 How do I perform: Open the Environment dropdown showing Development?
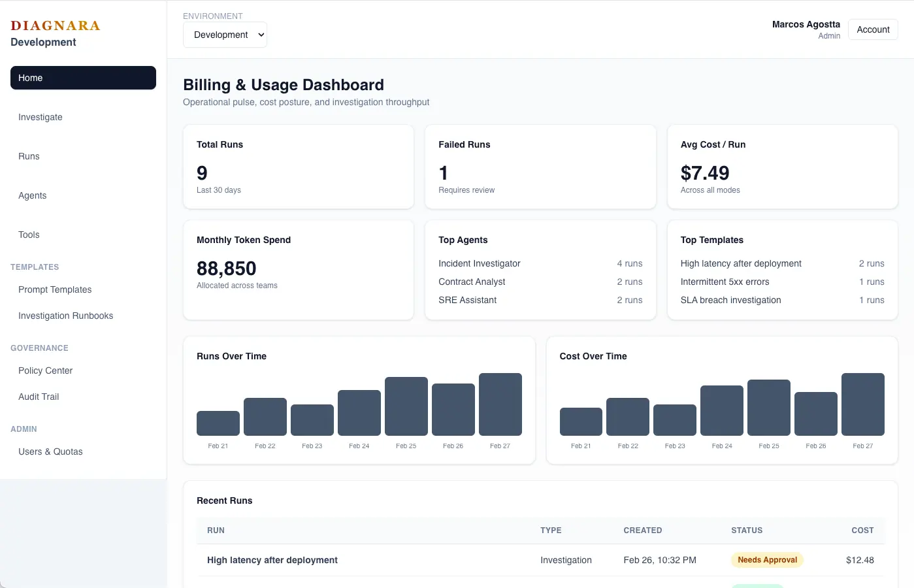(x=225, y=35)
